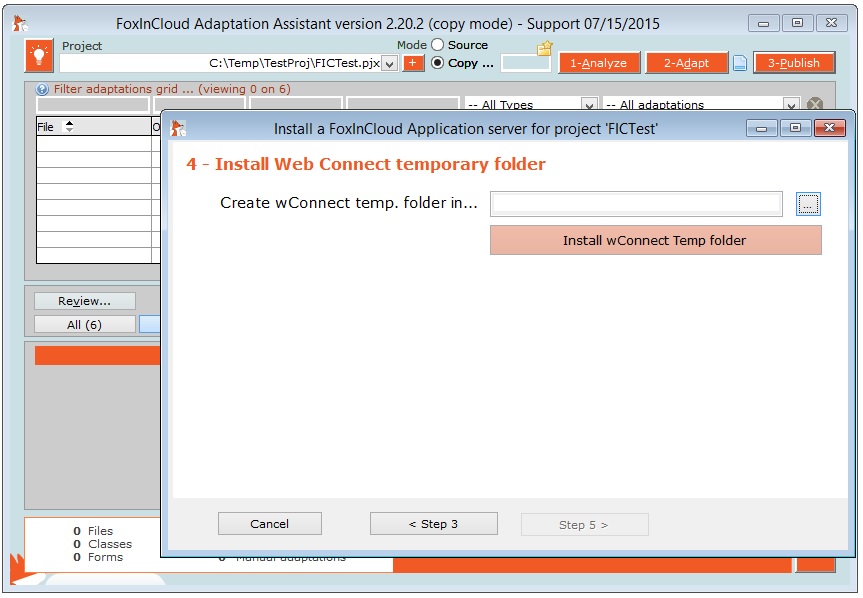863x598 pixels.
Task: Select the Source mode radio button
Action: 437,45
